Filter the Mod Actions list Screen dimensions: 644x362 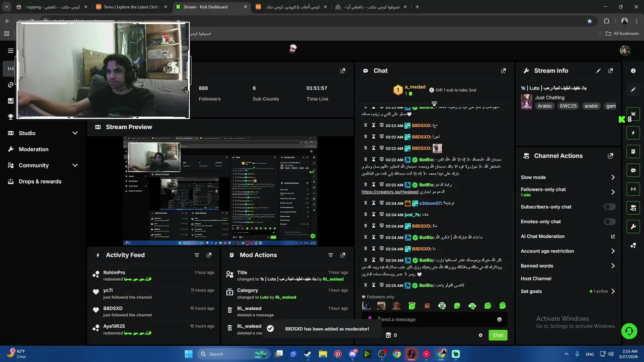pos(331,255)
